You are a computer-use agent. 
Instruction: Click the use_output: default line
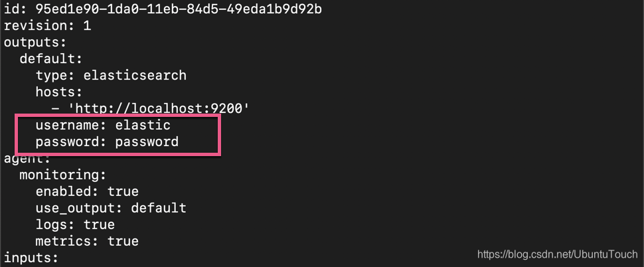[111, 208]
